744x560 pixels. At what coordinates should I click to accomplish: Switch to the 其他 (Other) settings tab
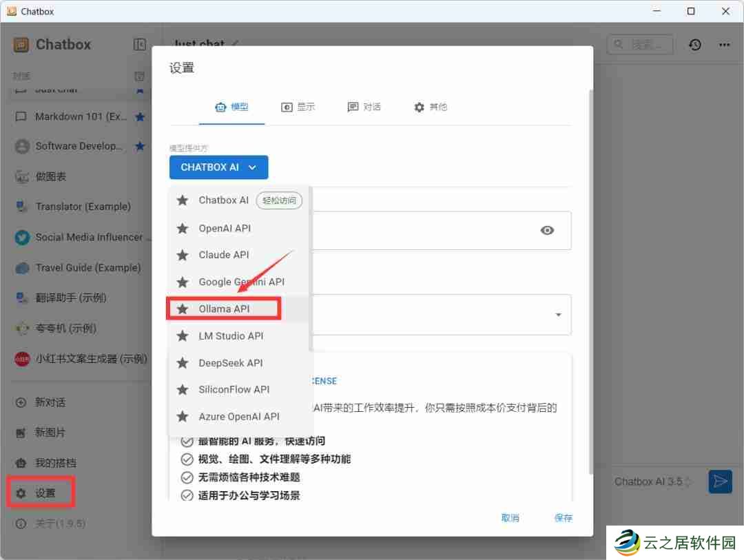tap(430, 107)
